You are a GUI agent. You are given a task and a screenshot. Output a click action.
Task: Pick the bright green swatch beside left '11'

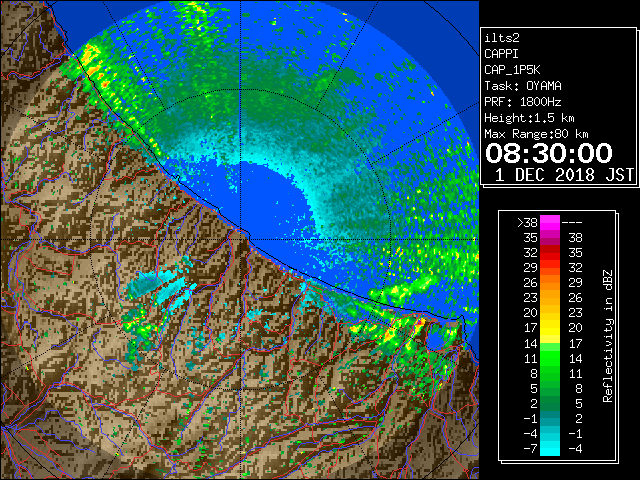point(550,358)
